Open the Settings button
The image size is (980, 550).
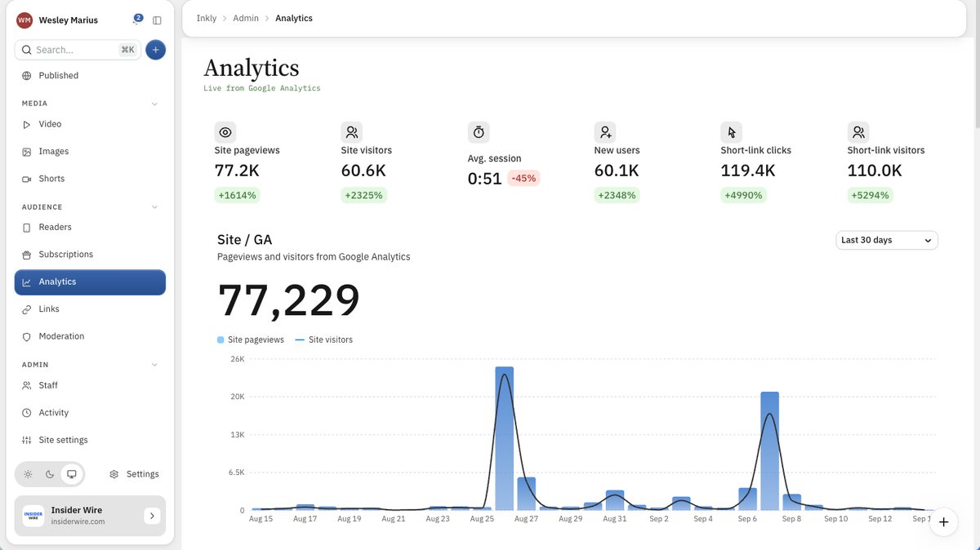tap(134, 474)
